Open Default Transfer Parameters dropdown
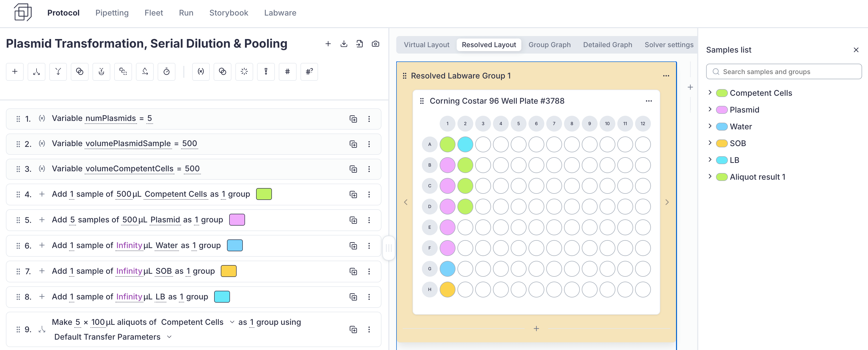Image resolution: width=868 pixels, height=350 pixels. pos(170,337)
